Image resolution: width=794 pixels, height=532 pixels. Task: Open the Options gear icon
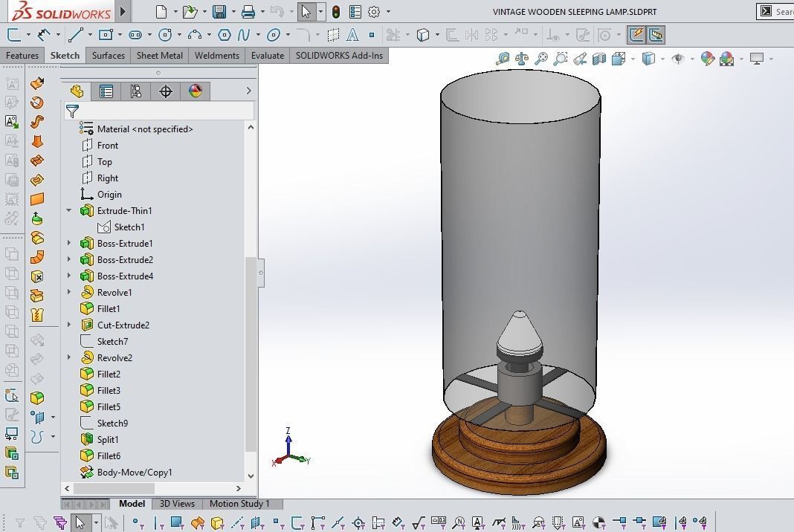click(374, 12)
